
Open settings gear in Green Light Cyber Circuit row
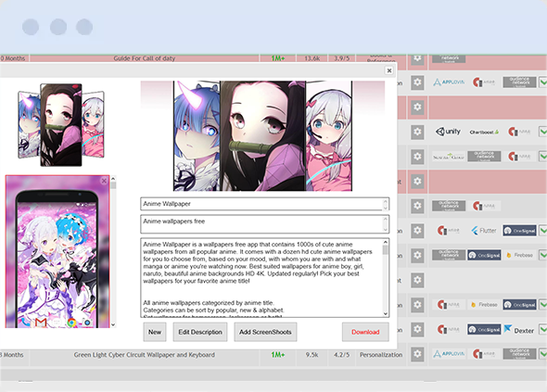pos(417,354)
